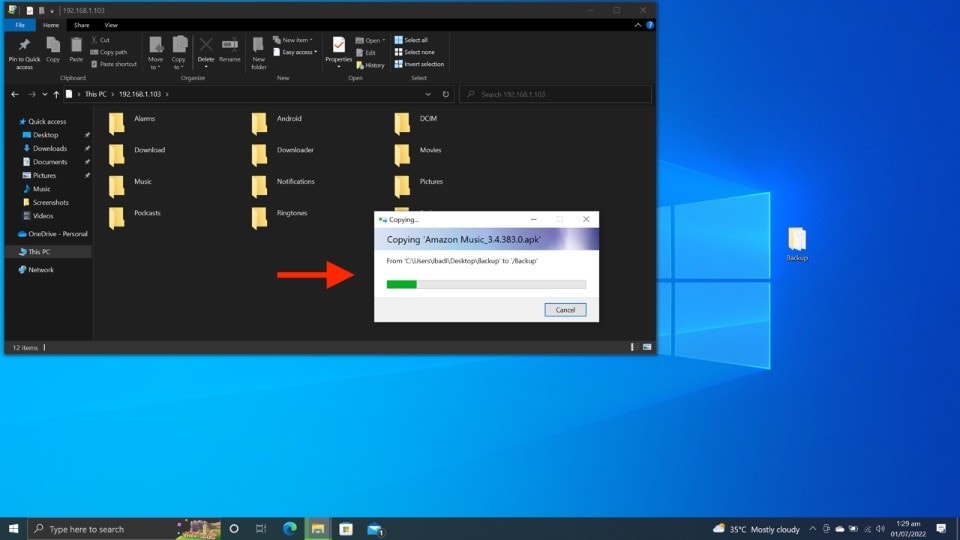Select the Alarms folder

(132, 123)
